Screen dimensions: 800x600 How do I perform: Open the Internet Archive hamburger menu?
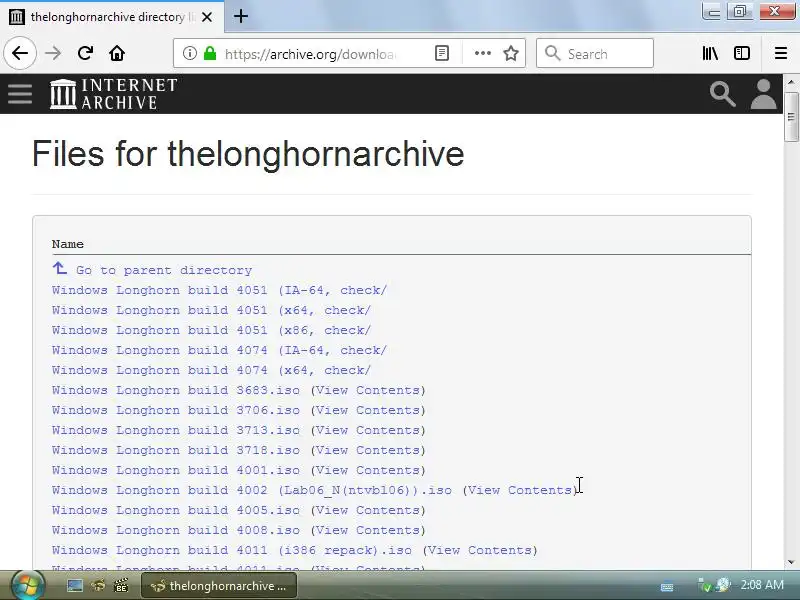[20, 93]
